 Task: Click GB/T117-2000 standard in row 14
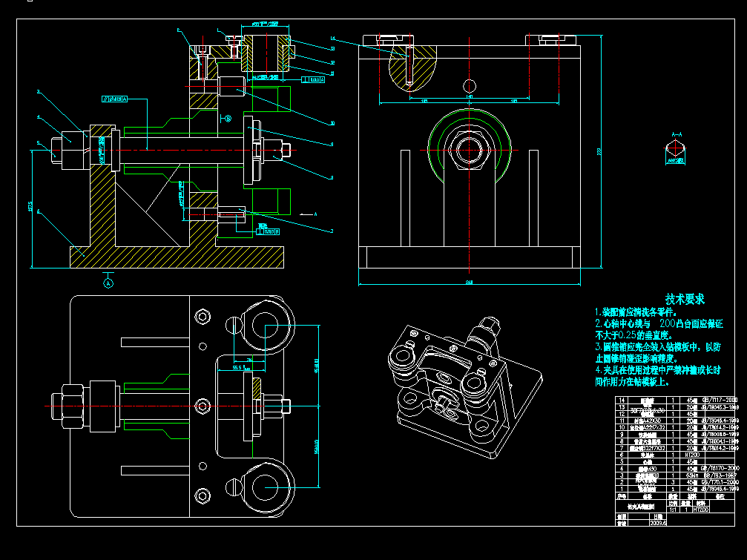click(x=720, y=401)
